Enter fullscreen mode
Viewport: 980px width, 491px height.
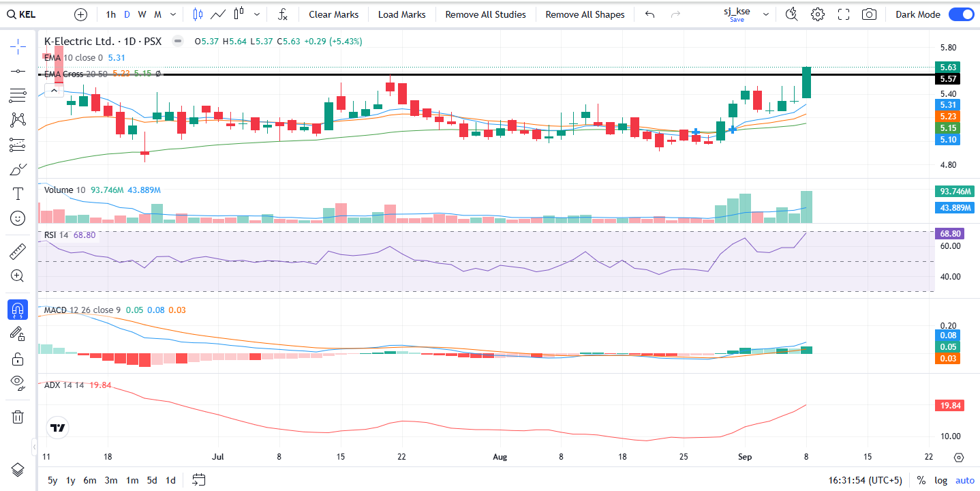point(843,14)
